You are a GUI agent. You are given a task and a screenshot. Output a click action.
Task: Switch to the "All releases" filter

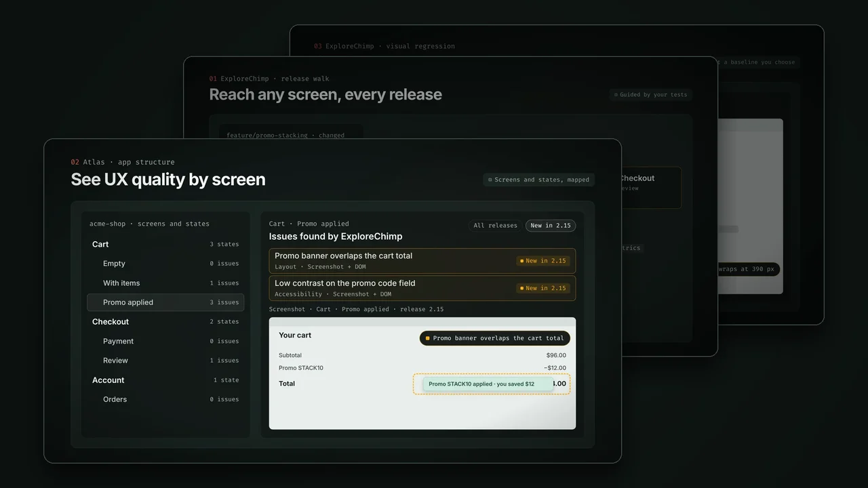coord(495,226)
